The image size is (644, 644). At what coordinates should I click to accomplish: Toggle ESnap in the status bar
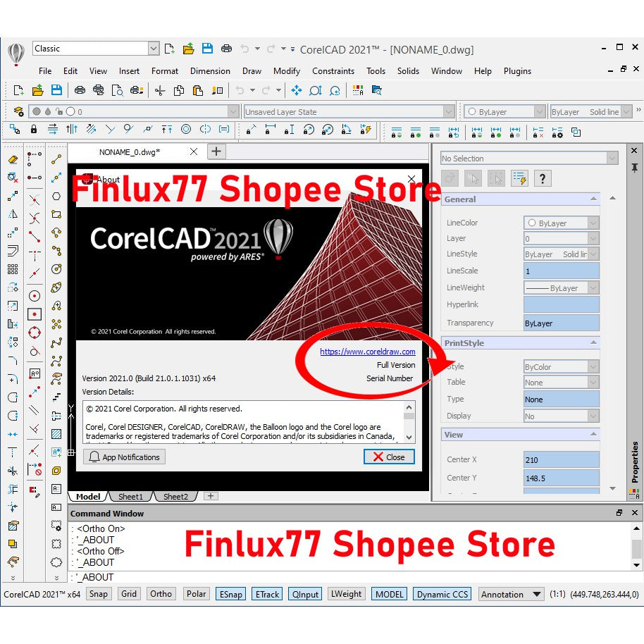pos(230,594)
